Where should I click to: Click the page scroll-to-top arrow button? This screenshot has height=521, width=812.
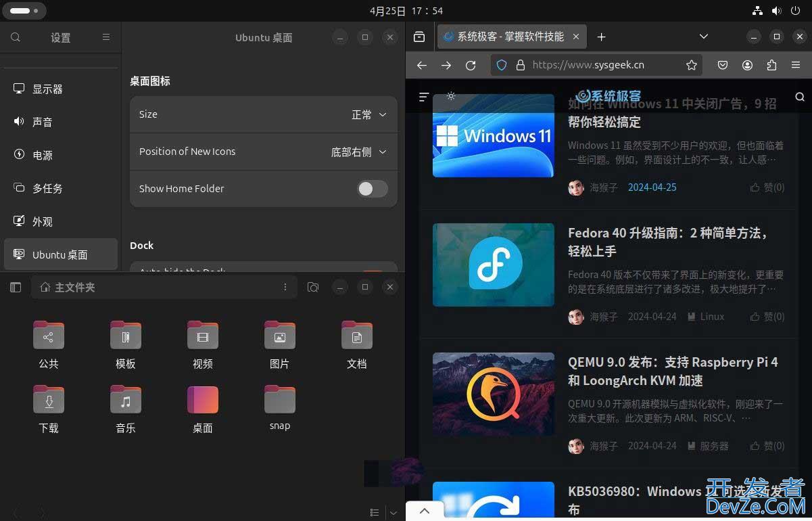[x=425, y=511]
